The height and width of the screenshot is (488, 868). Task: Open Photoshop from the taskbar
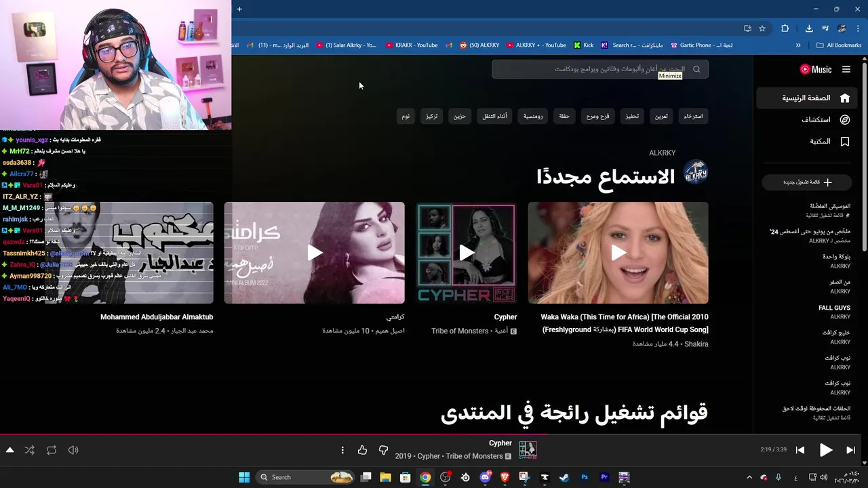click(x=584, y=477)
